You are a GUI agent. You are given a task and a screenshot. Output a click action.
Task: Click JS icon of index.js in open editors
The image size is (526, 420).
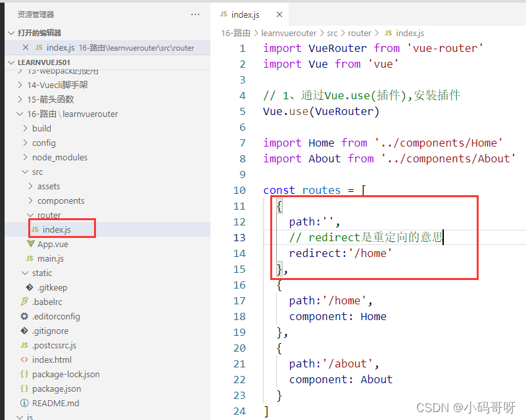39,47
